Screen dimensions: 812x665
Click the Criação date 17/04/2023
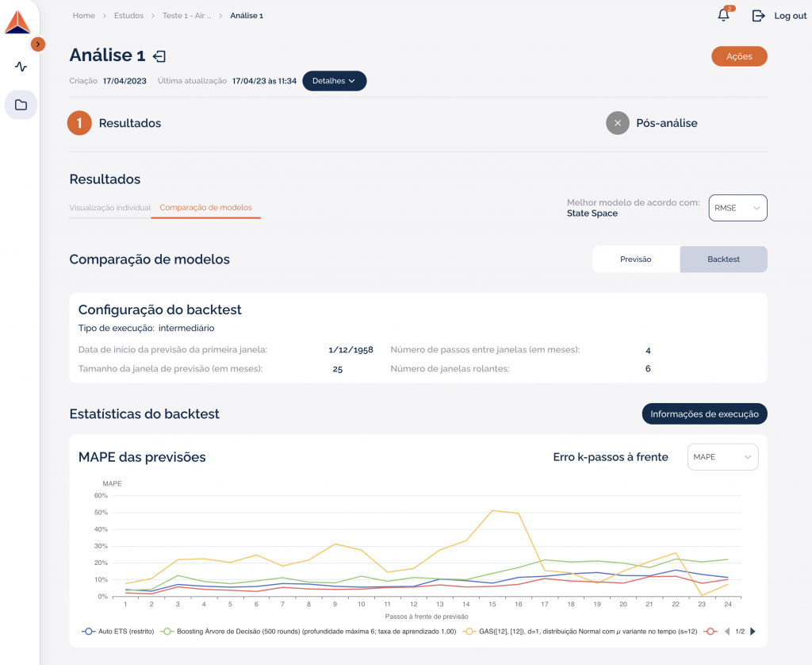124,81
